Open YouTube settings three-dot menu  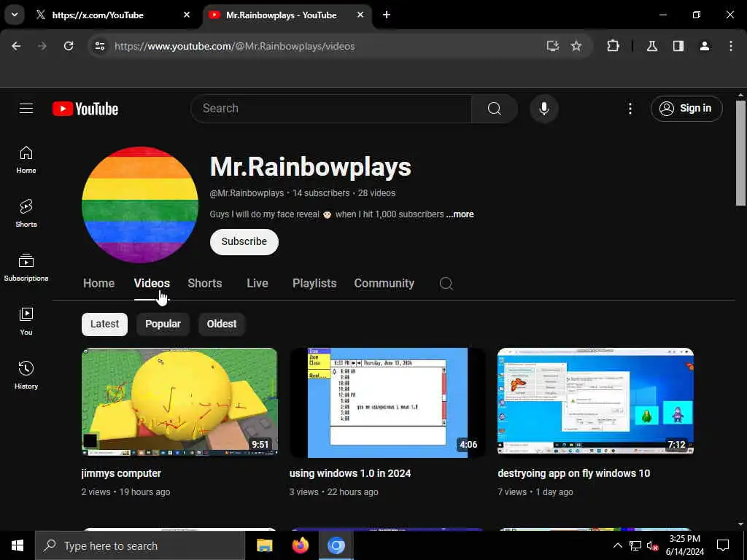click(630, 109)
